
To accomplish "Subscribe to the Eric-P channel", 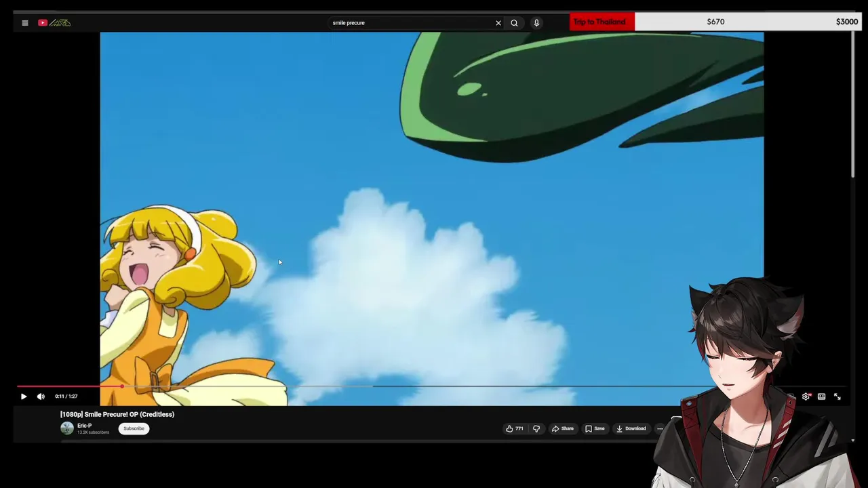I will [x=134, y=428].
